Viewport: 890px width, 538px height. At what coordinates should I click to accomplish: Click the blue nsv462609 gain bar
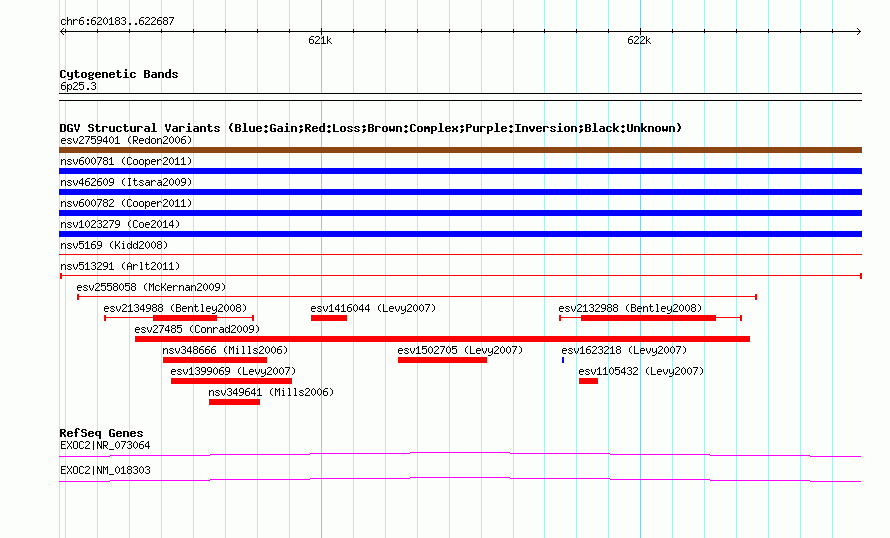pos(460,192)
